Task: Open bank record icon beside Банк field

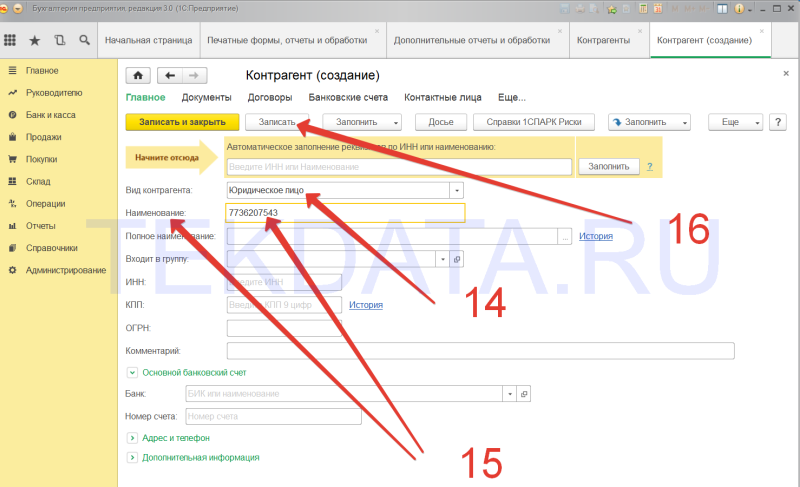Action: 523,394
